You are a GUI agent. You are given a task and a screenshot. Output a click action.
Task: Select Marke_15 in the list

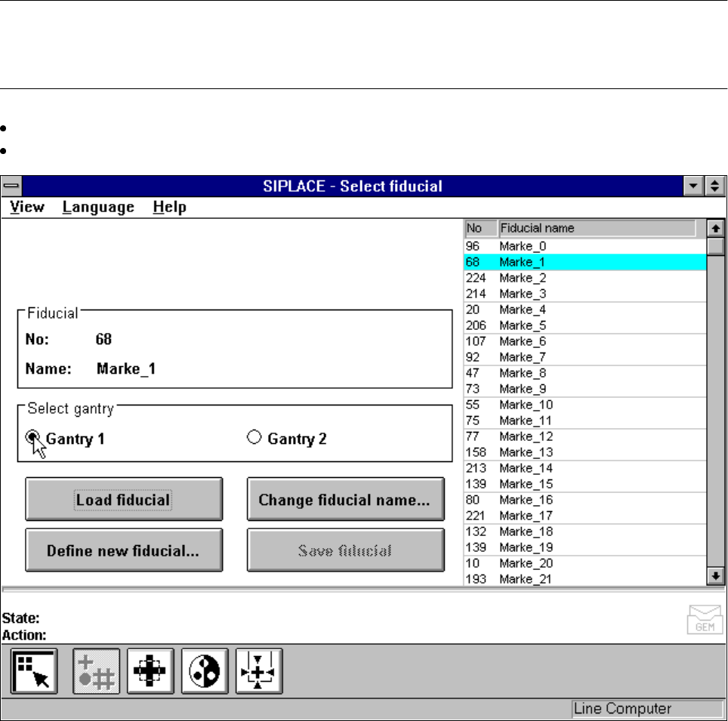[585, 484]
